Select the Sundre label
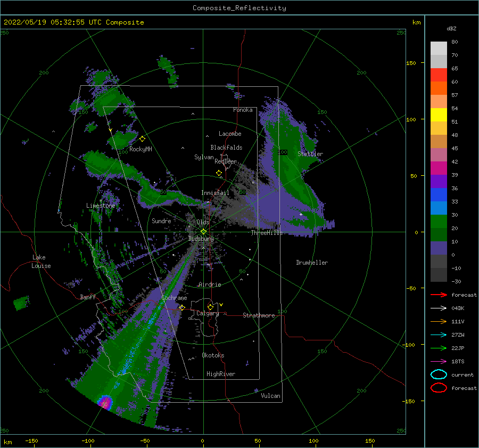 [161, 221]
